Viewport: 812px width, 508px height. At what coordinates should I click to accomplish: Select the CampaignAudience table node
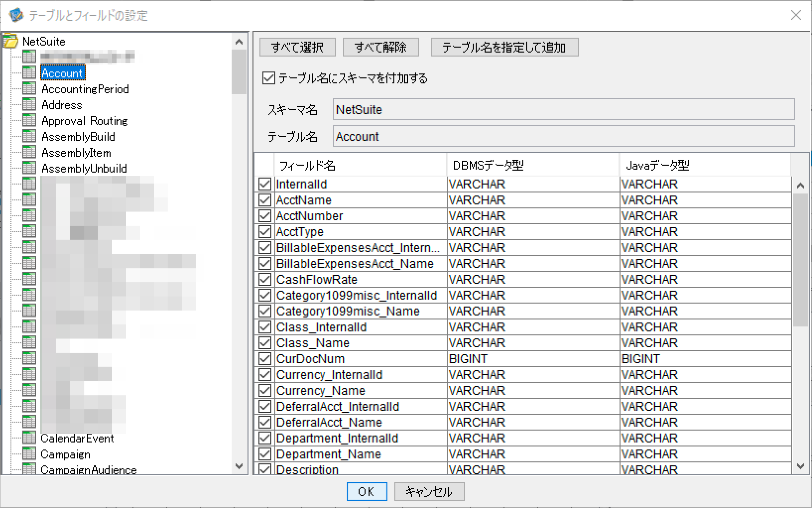[x=89, y=470]
